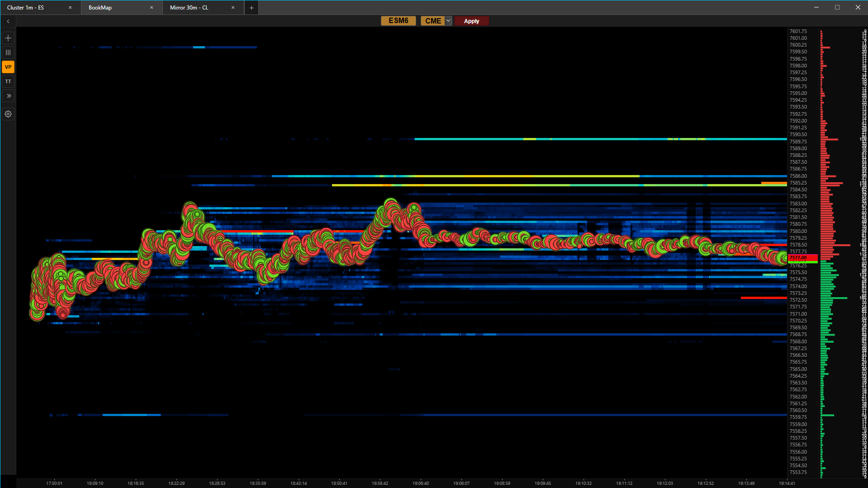Click the Apply button
Image resolution: width=868 pixels, height=488 pixels.
[x=471, y=21]
